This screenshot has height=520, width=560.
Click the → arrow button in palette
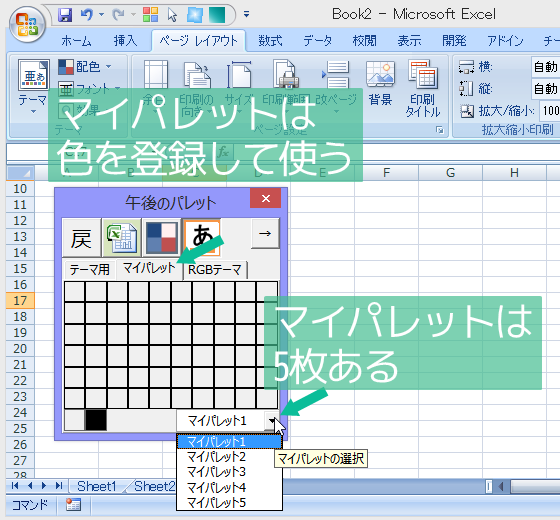tap(265, 234)
